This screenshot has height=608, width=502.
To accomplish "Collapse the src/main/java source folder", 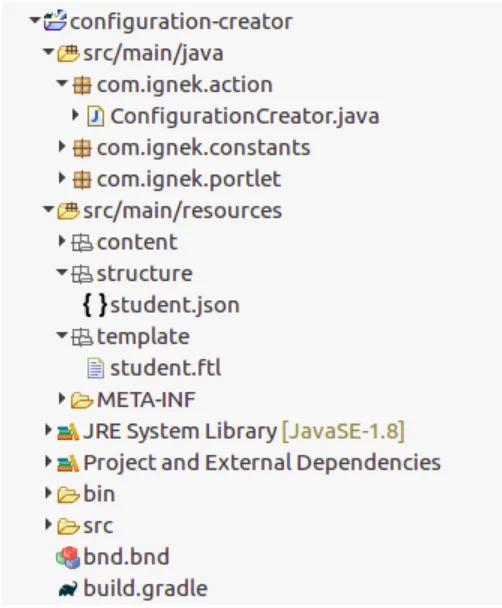I will tap(48, 51).
